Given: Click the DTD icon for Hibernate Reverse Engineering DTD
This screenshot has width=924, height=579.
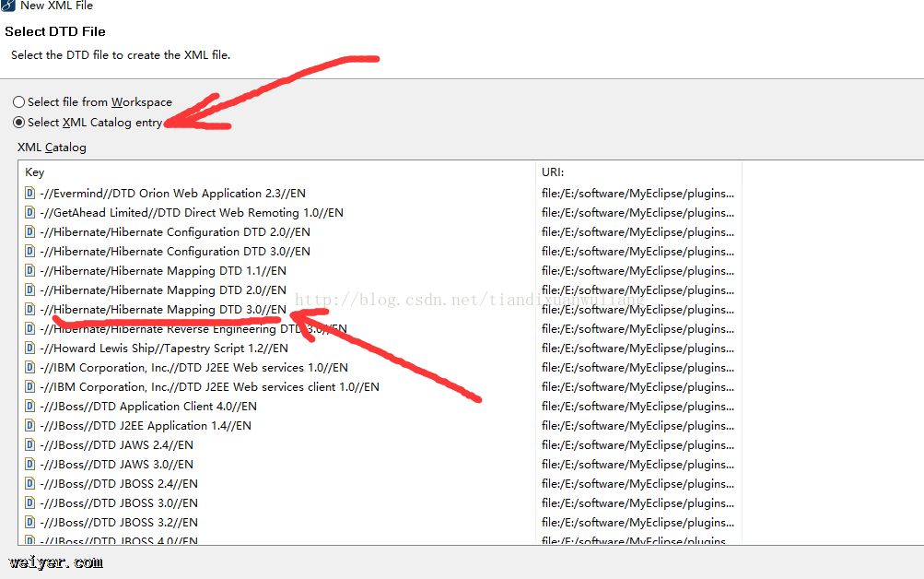Looking at the screenshot, I should (x=30, y=328).
